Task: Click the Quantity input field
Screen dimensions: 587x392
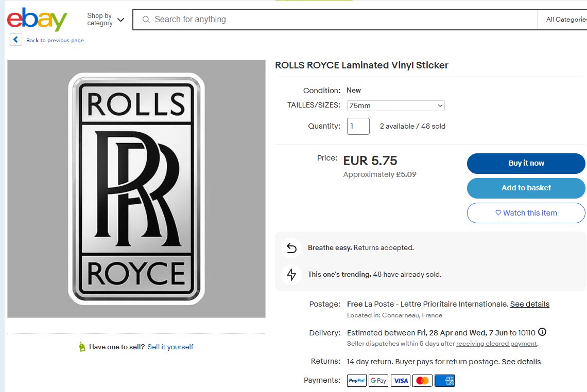Action: [x=358, y=126]
